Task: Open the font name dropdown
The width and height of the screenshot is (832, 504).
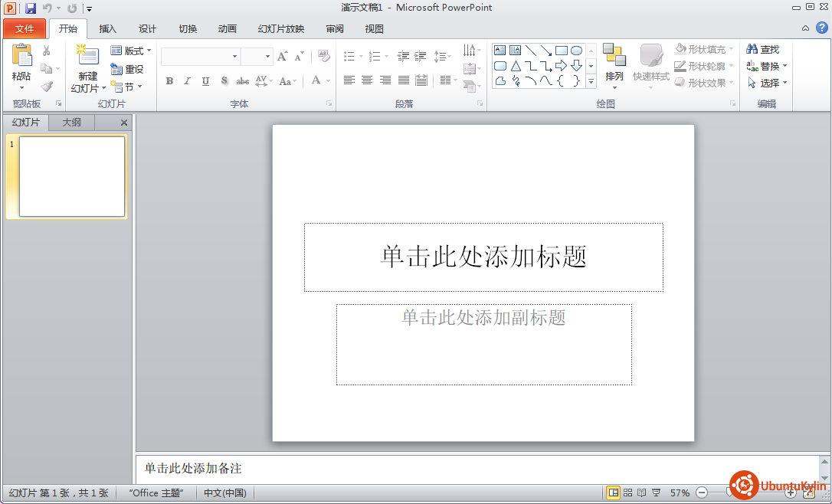Action: pyautogui.click(x=234, y=57)
